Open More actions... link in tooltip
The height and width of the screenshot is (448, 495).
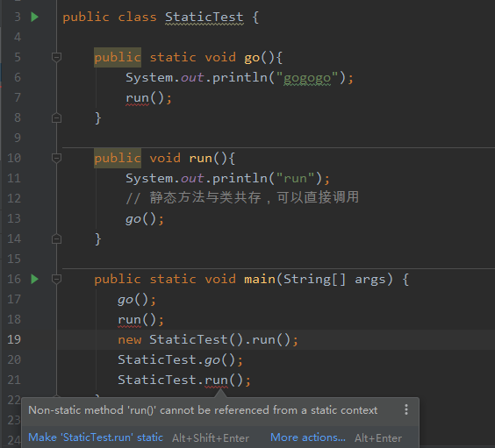click(x=308, y=437)
